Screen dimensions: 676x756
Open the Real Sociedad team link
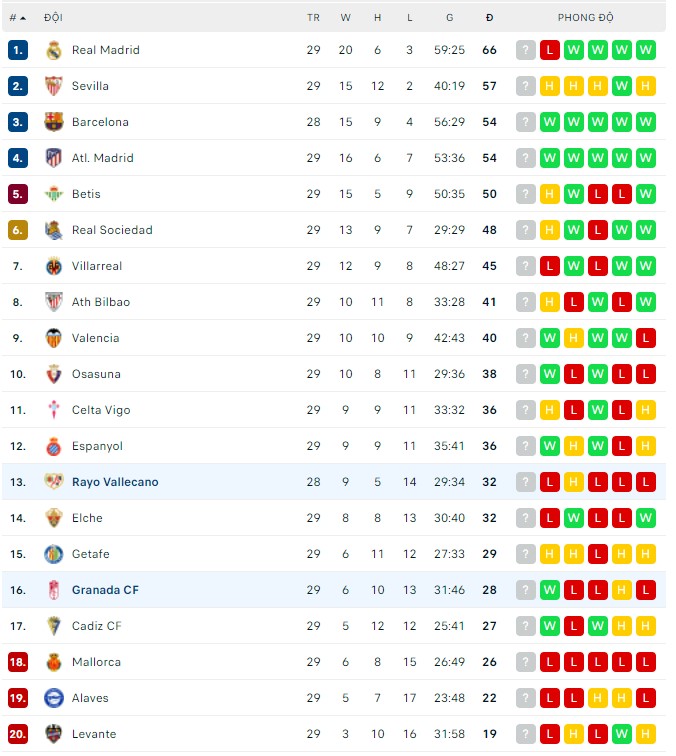pos(112,230)
